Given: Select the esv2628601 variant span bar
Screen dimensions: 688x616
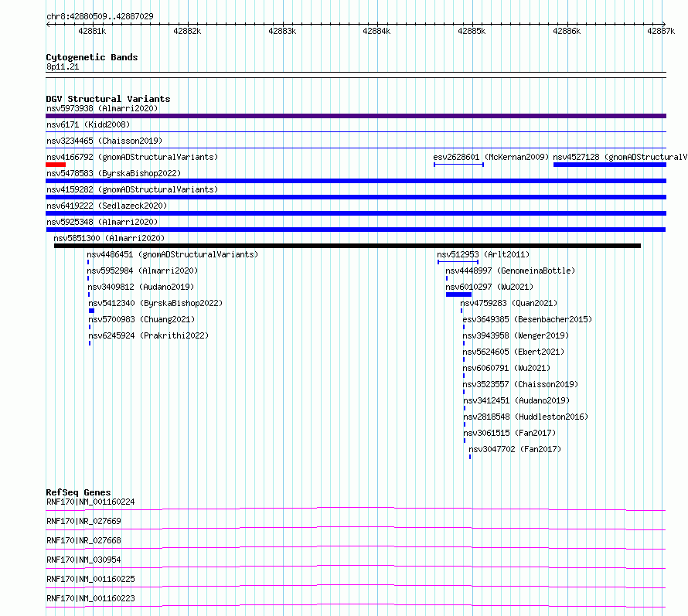Looking at the screenshot, I should pyautogui.click(x=458, y=165).
